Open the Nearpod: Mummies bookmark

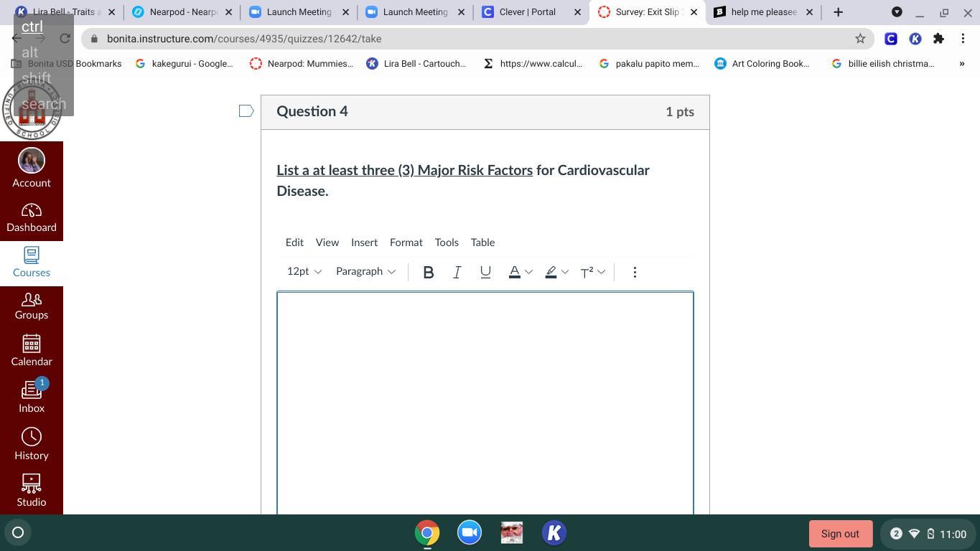(x=302, y=64)
